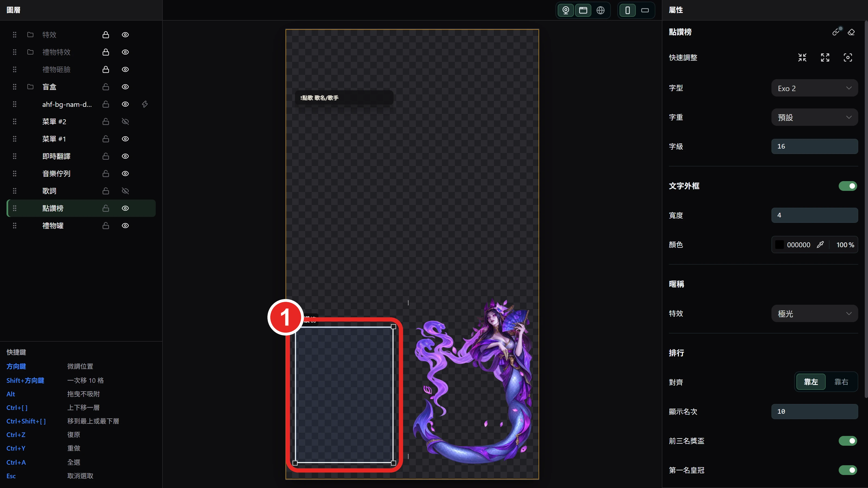Select the webcam preview icon in top toolbar
The height and width of the screenshot is (488, 868).
566,10
